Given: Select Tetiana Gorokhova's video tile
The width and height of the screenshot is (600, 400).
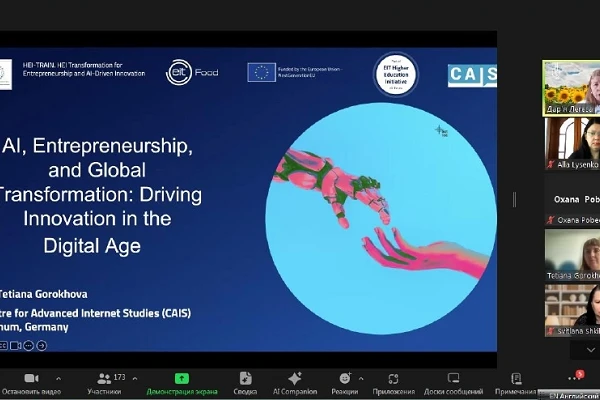Looking at the screenshot, I should 572,255.
